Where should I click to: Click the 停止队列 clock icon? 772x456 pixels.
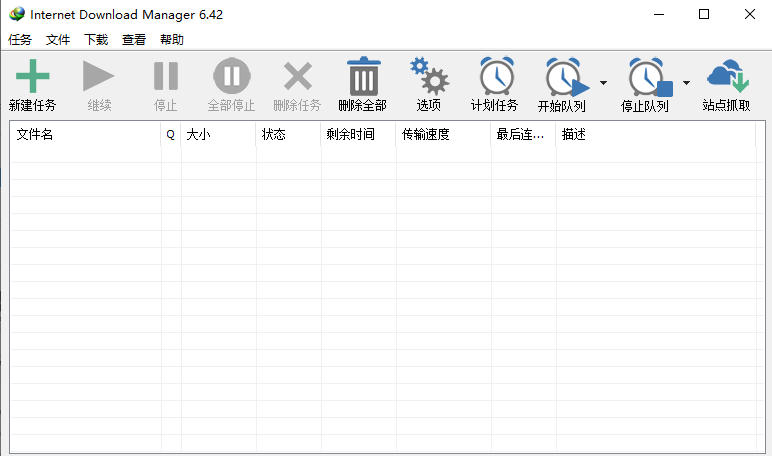pos(649,77)
